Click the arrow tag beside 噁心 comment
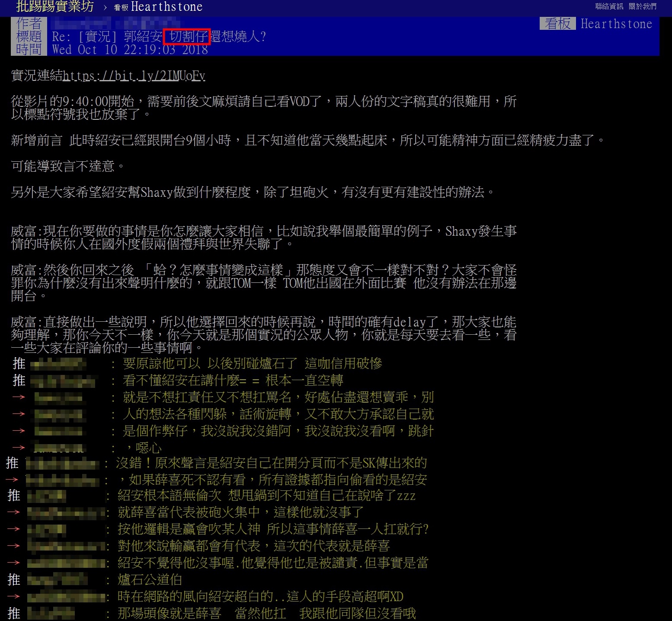 (x=19, y=448)
